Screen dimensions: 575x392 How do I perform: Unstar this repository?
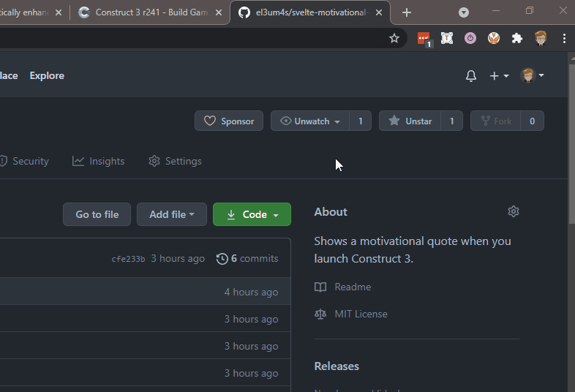(x=410, y=121)
